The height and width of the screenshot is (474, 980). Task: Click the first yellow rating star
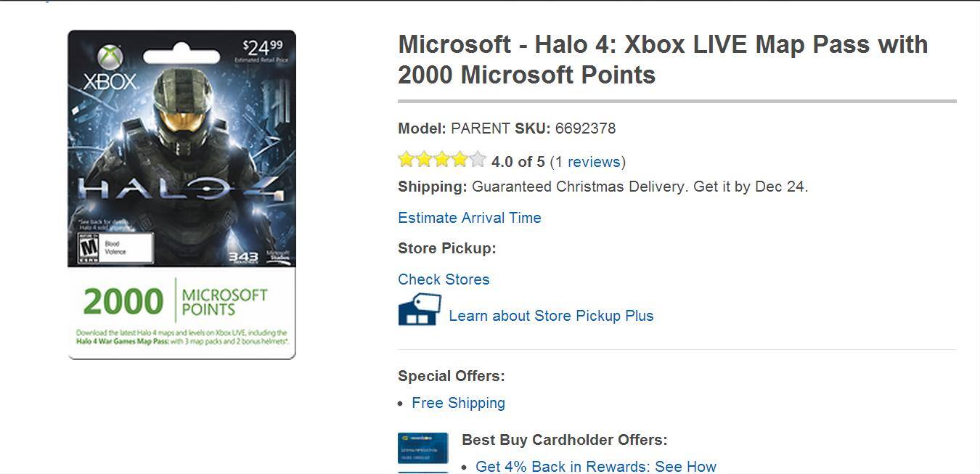407,160
